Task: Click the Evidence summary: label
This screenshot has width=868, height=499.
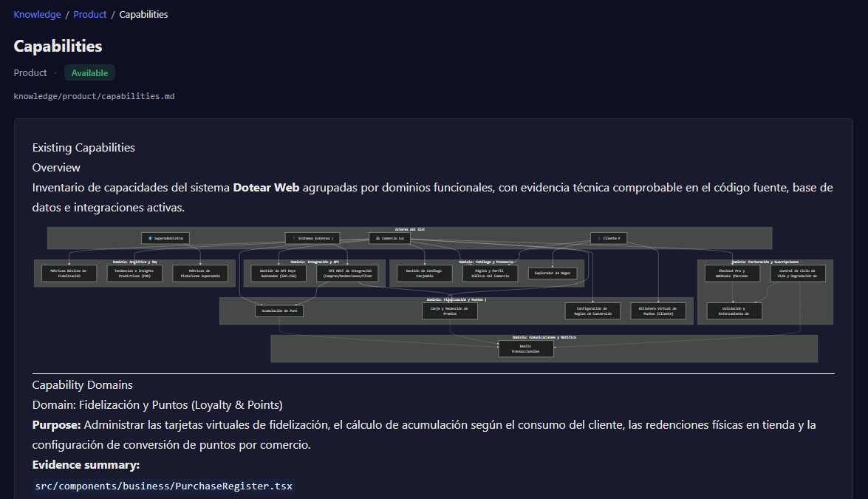Action: (x=86, y=465)
